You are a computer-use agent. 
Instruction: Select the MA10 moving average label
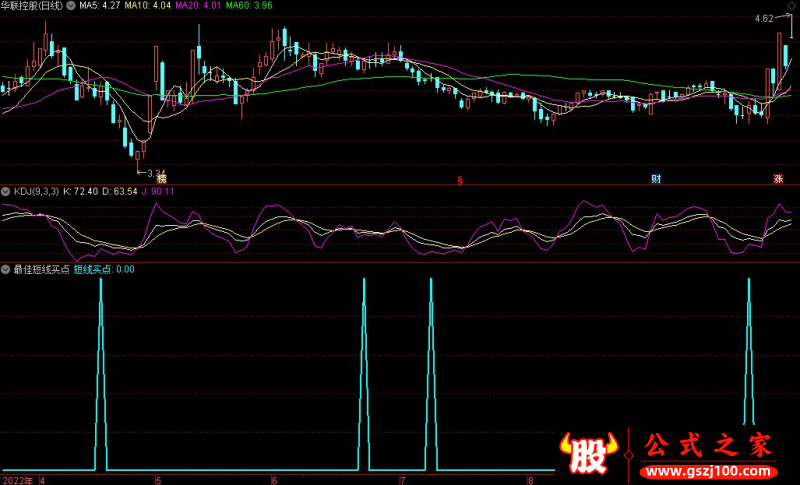click(x=148, y=5)
